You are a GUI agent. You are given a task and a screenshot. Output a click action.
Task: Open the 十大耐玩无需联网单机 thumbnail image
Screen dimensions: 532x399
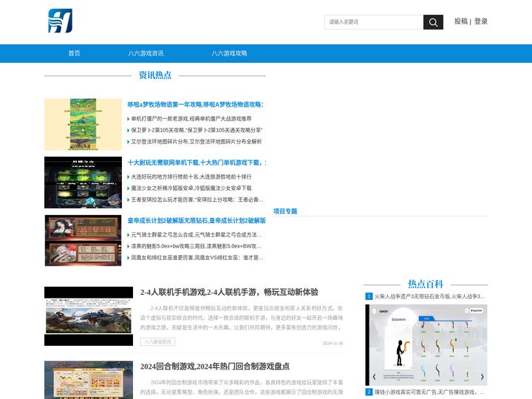pos(83,183)
